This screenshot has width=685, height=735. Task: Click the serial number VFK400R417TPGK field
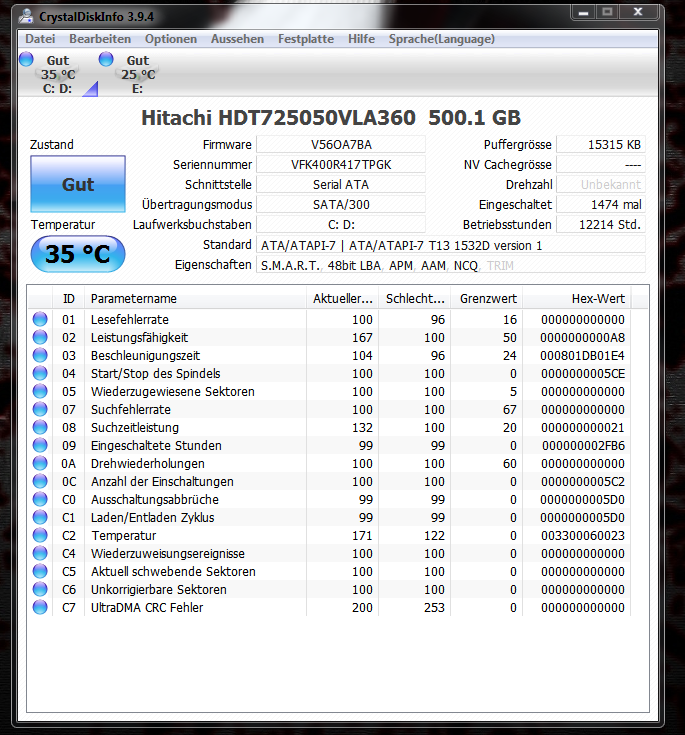point(341,165)
